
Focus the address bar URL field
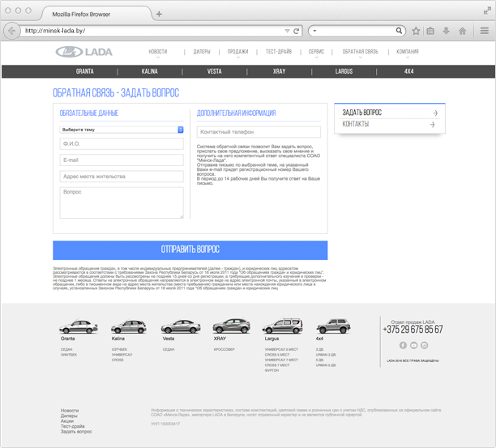(x=152, y=31)
